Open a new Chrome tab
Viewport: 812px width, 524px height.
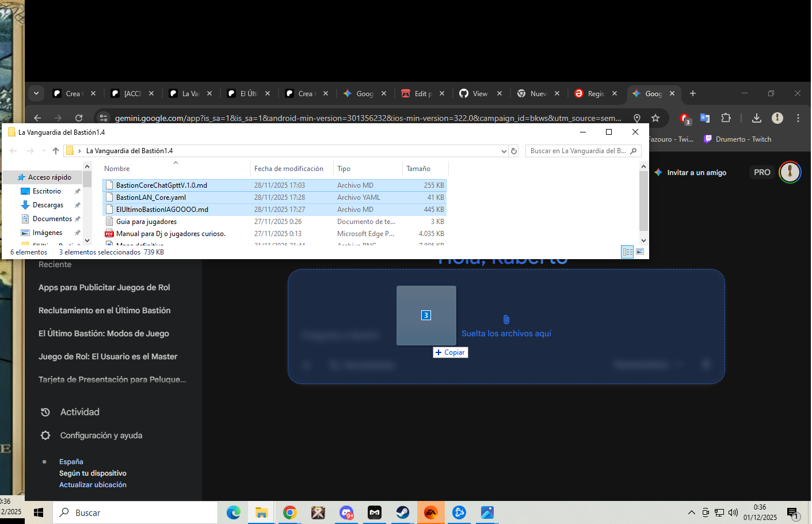[693, 93]
